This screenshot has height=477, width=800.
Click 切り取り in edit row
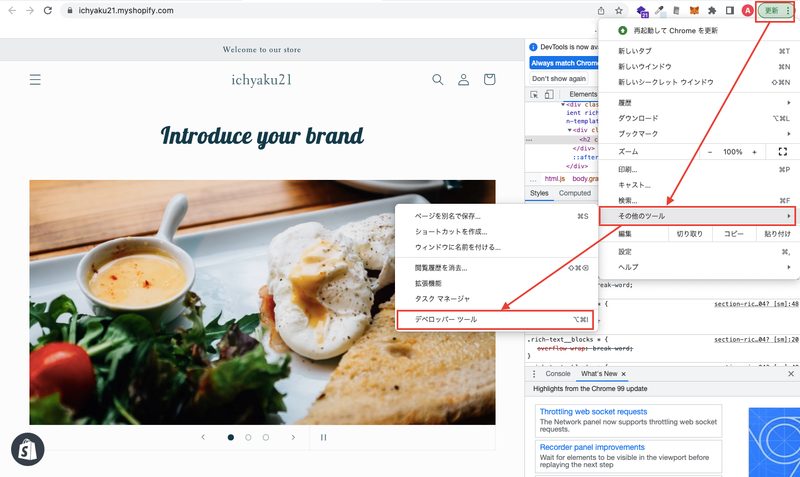689,234
